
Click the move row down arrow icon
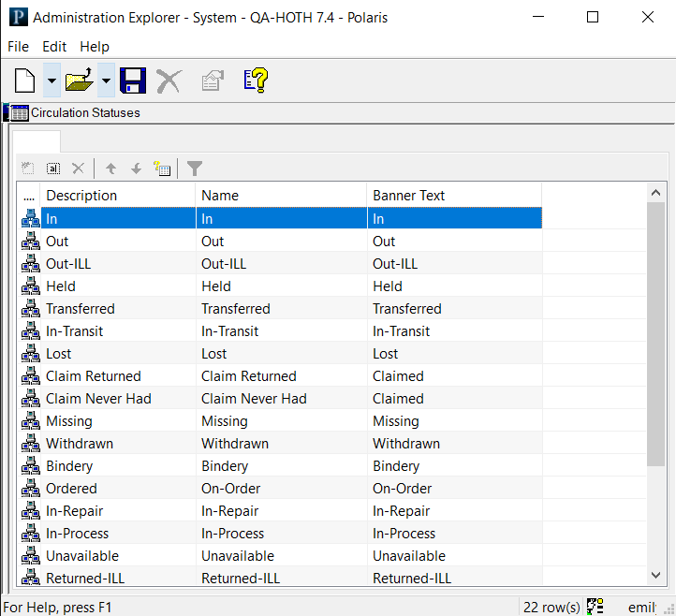136,169
